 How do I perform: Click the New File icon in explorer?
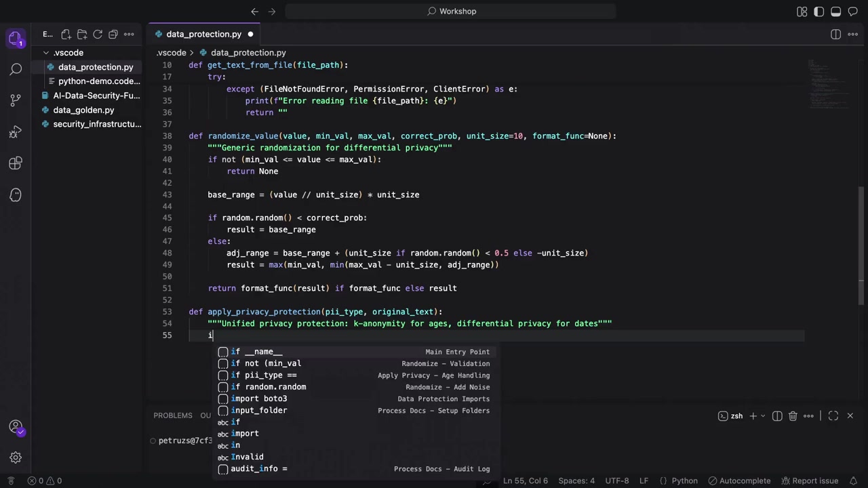(66, 34)
